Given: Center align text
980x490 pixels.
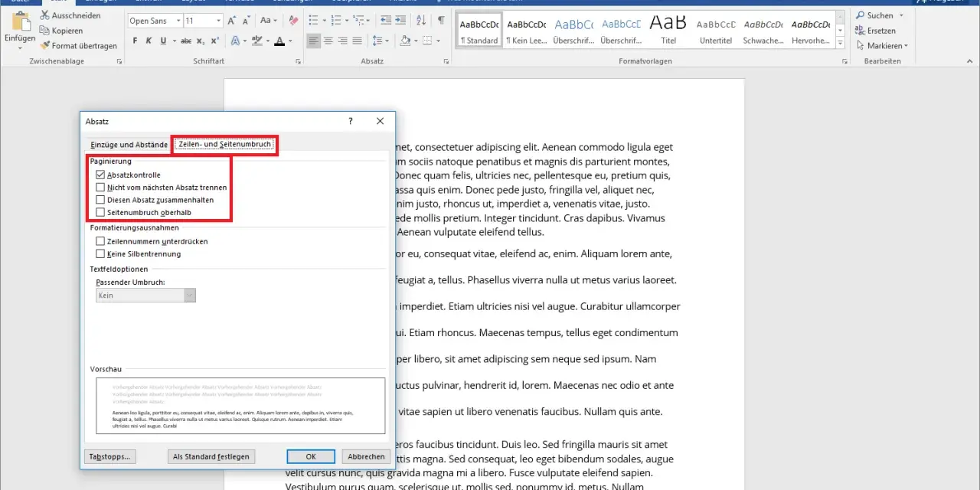Looking at the screenshot, I should (x=328, y=41).
